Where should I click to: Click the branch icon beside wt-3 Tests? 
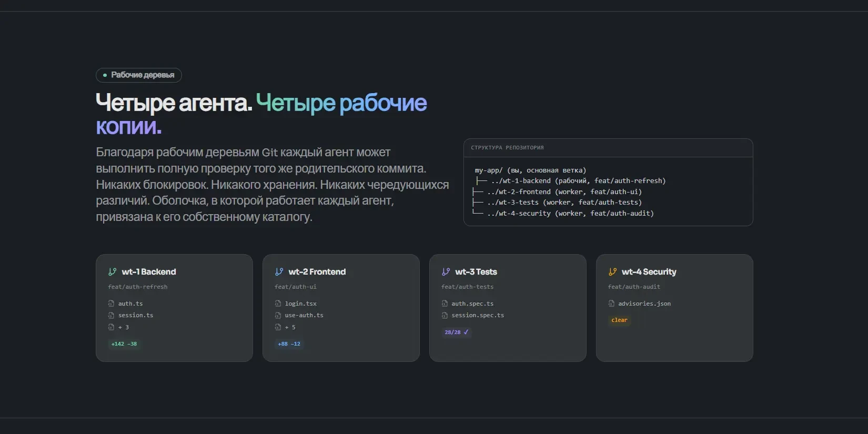point(446,272)
